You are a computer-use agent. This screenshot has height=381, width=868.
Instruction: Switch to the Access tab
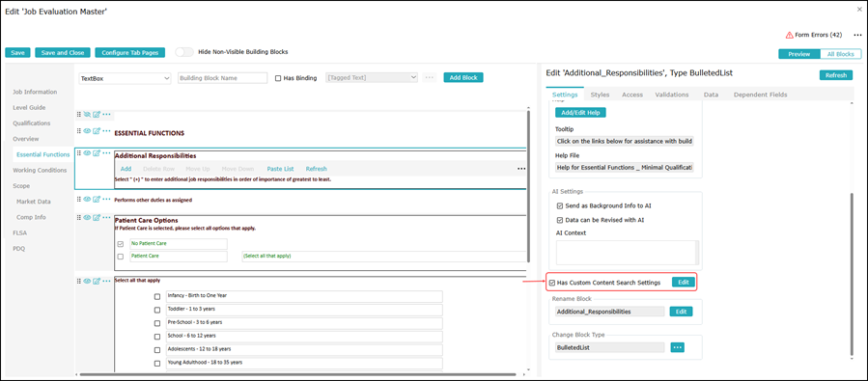[x=632, y=95]
